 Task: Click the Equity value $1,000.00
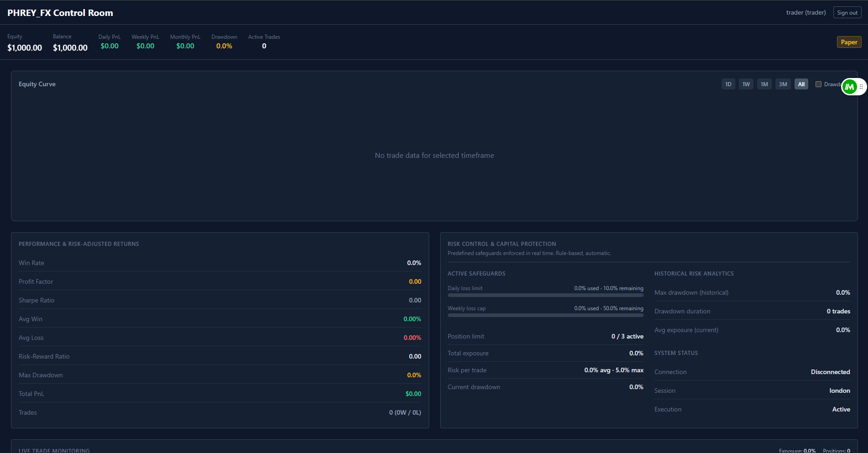(x=25, y=48)
